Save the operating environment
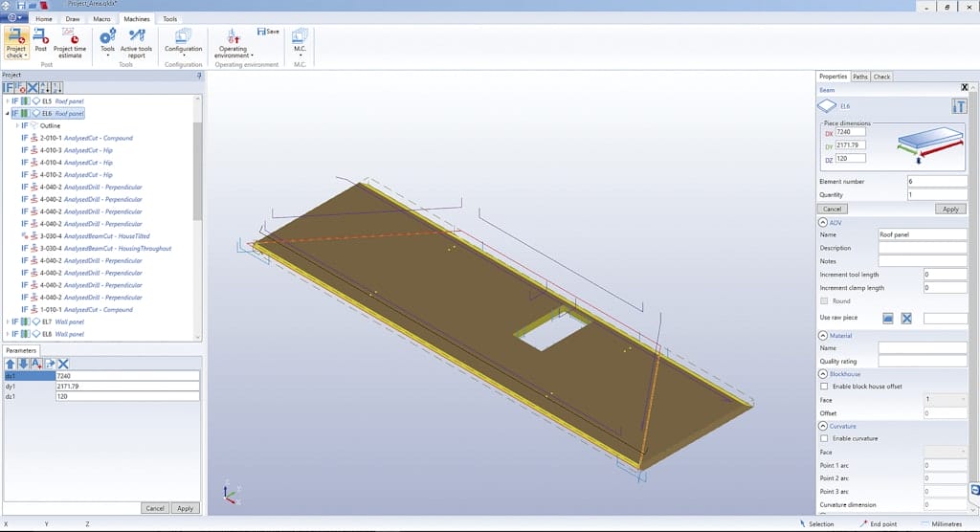This screenshot has height=532, width=980. 268,32
